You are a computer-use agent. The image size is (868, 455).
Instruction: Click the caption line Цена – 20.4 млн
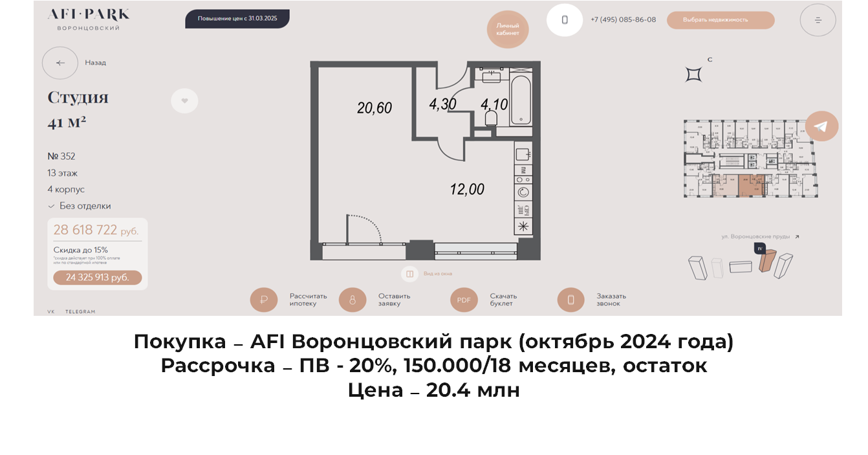tap(434, 391)
